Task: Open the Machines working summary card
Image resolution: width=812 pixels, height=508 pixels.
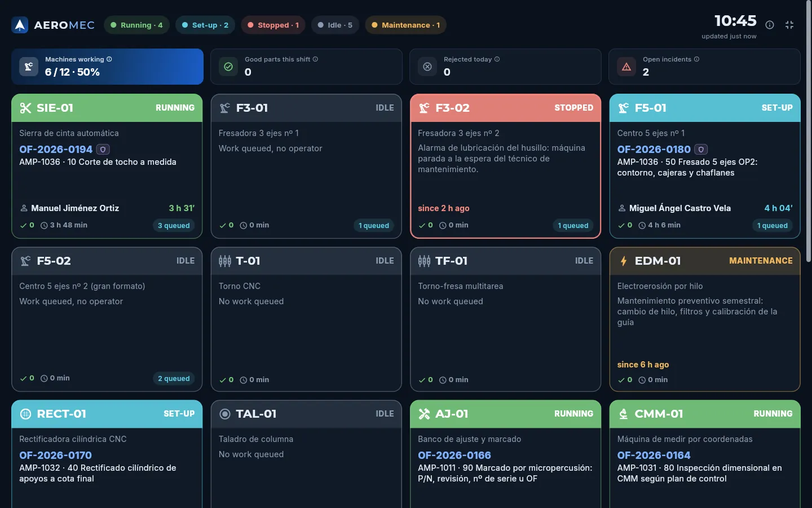Action: pyautogui.click(x=107, y=67)
